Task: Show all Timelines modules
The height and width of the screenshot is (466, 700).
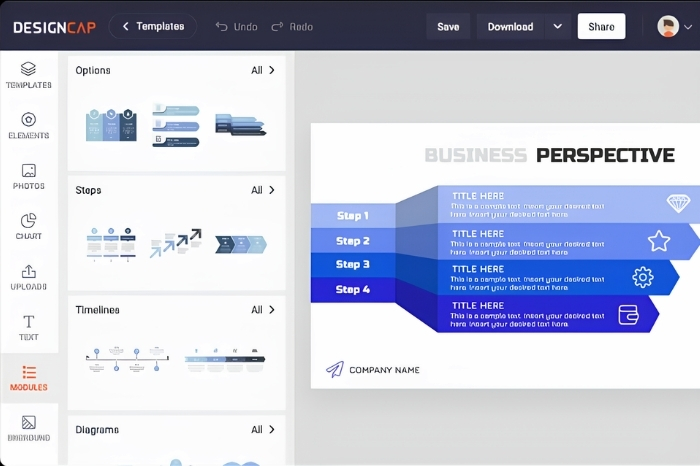Action: pyautogui.click(x=263, y=310)
